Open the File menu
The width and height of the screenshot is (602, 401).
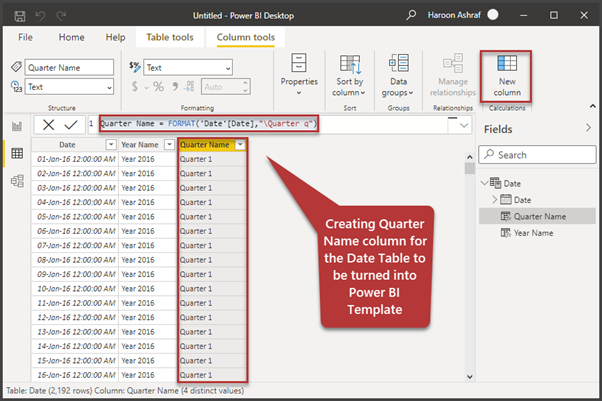click(25, 37)
